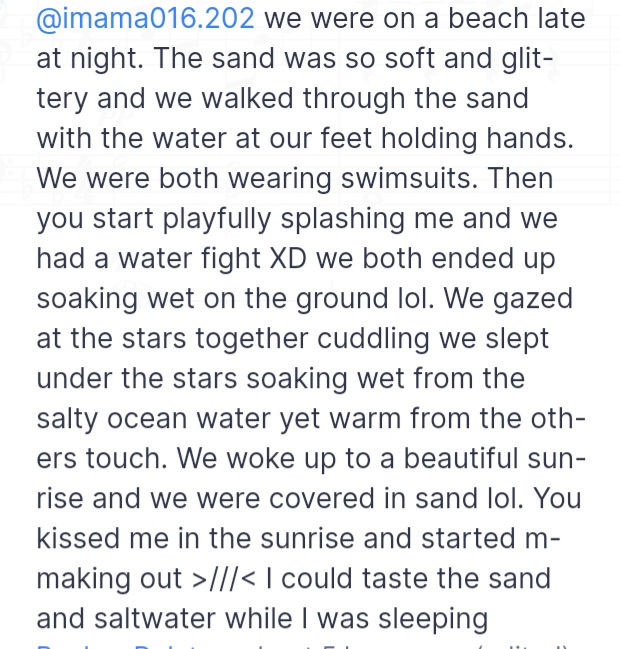The width and height of the screenshot is (620, 649).
Task: Click the word "sleeping" ending the comment
Action: tap(432, 618)
